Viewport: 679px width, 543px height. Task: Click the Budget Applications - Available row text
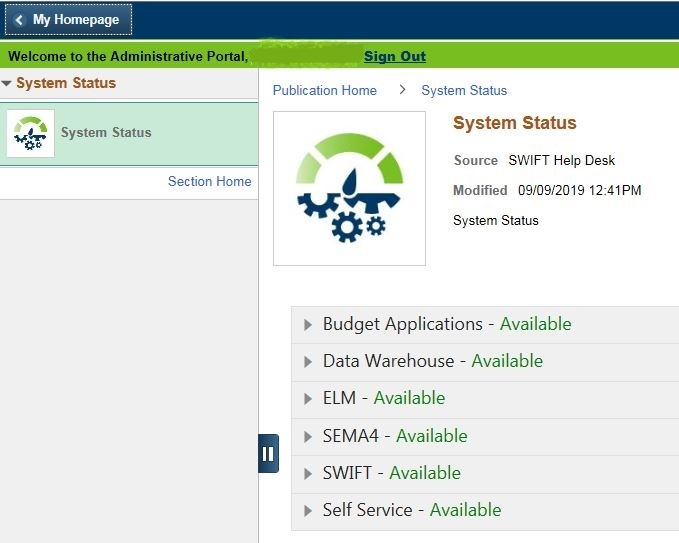(x=447, y=324)
